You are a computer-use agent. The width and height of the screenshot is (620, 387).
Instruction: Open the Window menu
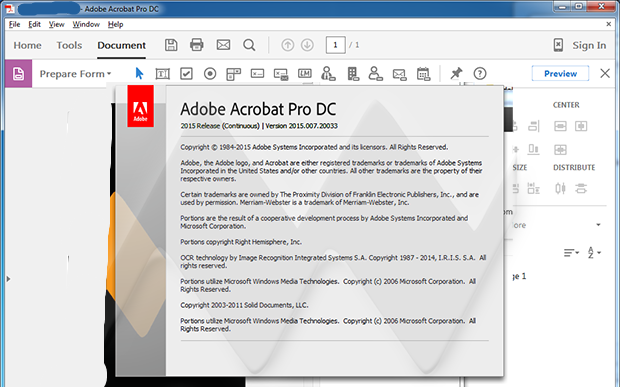point(86,25)
